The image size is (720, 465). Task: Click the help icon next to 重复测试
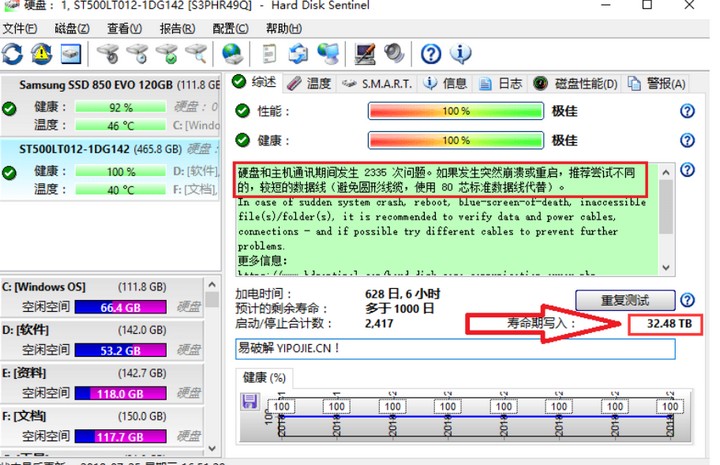pos(687,300)
